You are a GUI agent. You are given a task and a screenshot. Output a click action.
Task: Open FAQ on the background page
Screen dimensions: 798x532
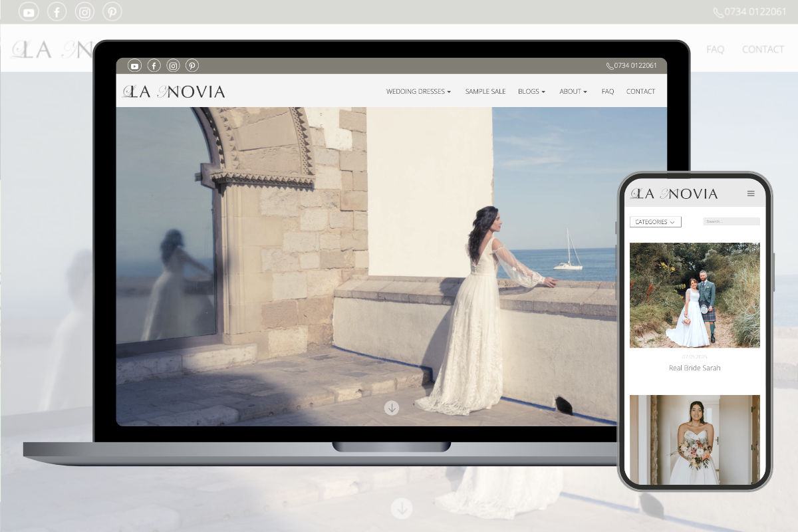[715, 49]
